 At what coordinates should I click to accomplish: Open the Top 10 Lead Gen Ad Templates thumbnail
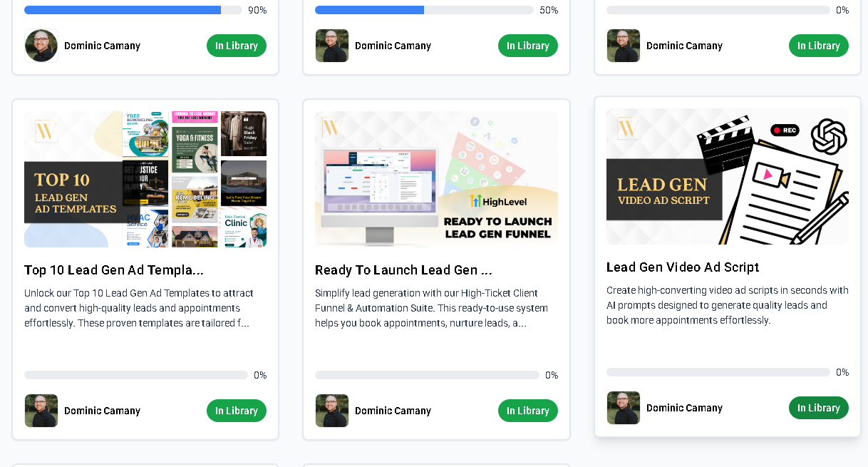click(145, 179)
